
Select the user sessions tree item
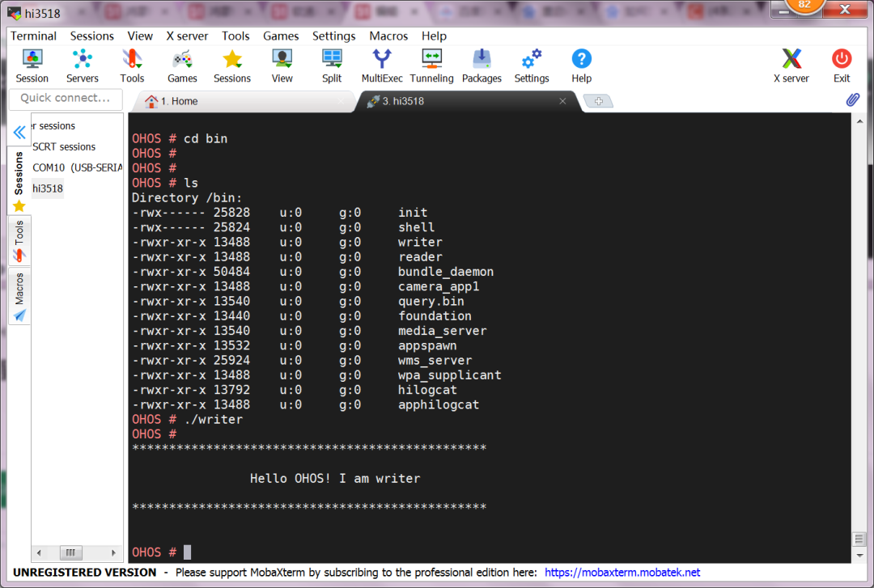click(53, 126)
